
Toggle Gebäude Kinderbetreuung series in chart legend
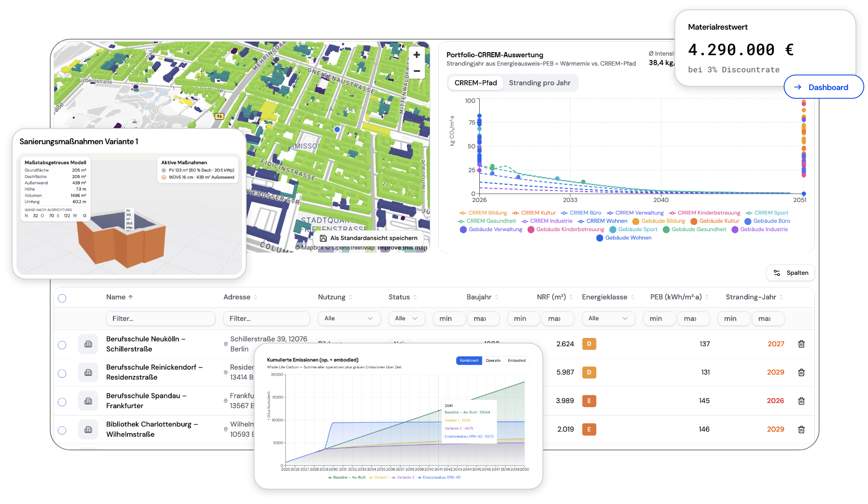click(566, 230)
